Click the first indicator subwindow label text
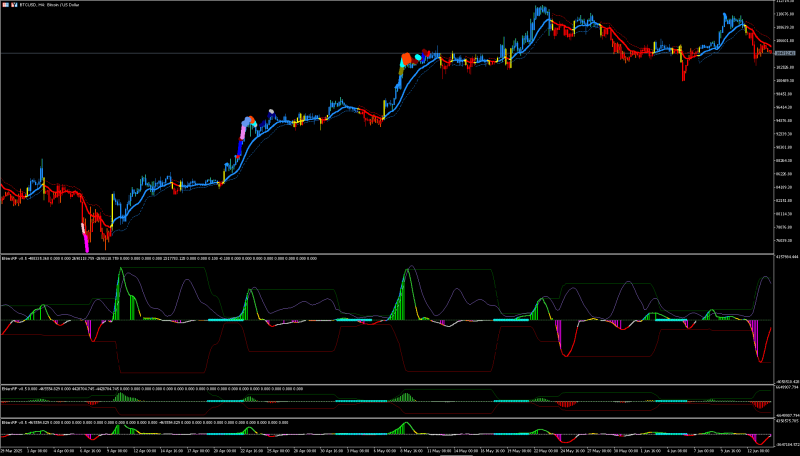The width and height of the screenshot is (800, 456). point(159,259)
